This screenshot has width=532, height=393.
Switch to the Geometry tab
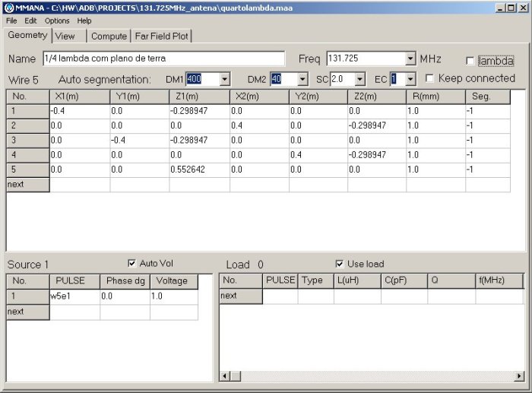[x=28, y=35]
